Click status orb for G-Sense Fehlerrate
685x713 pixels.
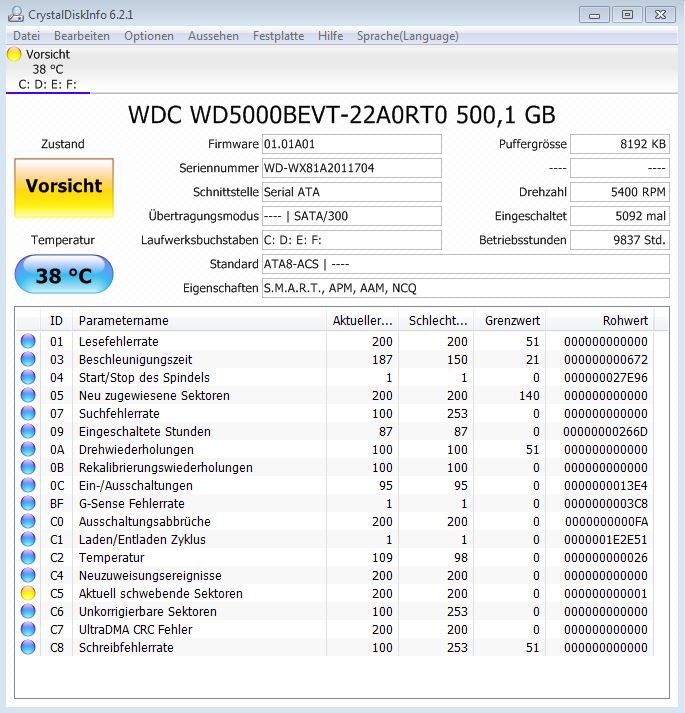(28, 503)
